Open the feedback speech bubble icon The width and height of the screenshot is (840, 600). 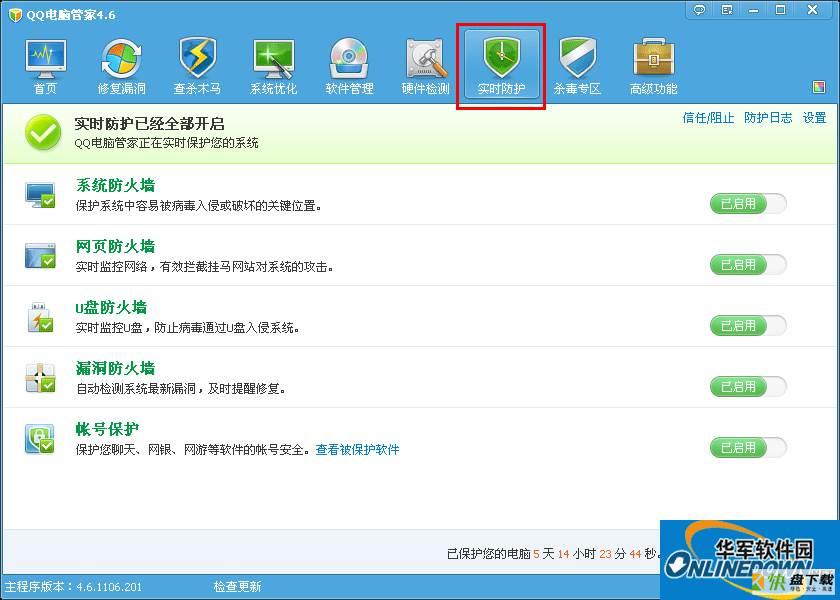click(699, 10)
